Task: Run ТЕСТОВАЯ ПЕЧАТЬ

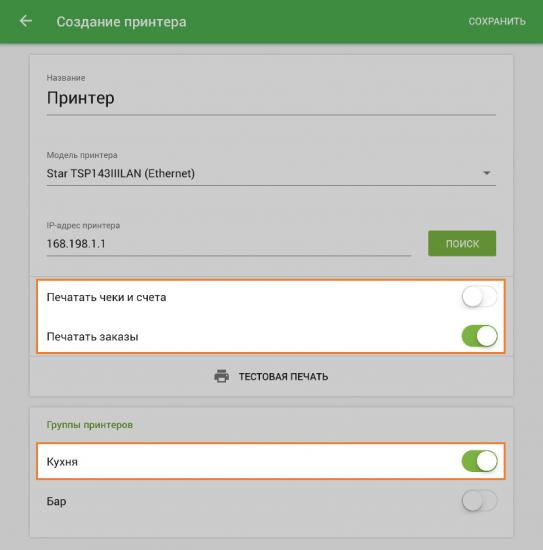Action: pos(271,376)
